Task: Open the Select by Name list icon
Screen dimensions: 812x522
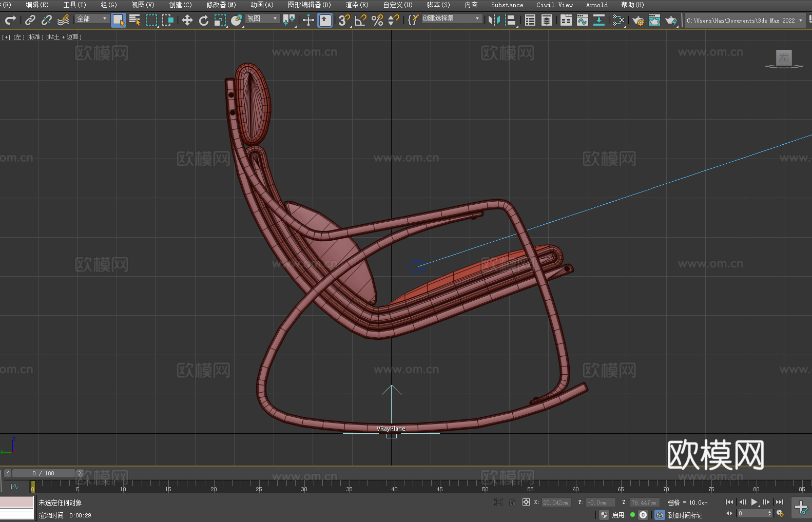Action: 135,20
